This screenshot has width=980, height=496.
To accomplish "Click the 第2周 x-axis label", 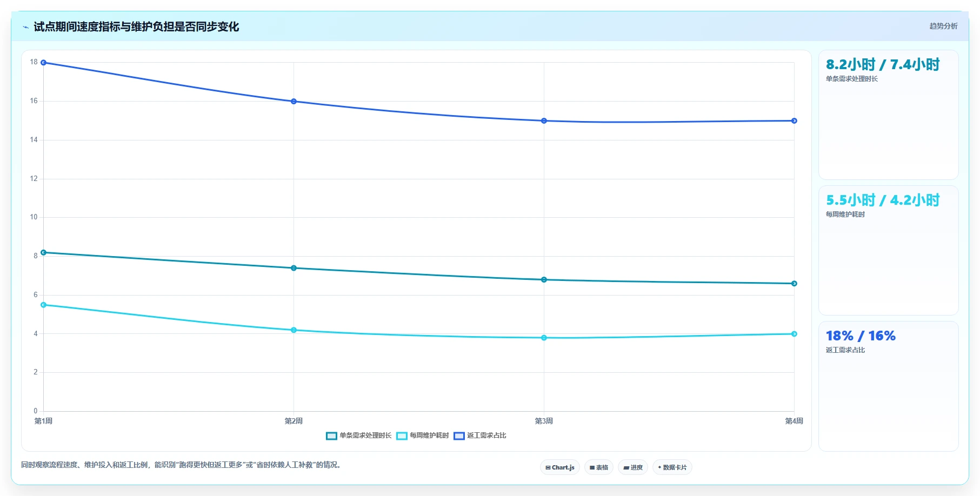I will click(x=294, y=421).
